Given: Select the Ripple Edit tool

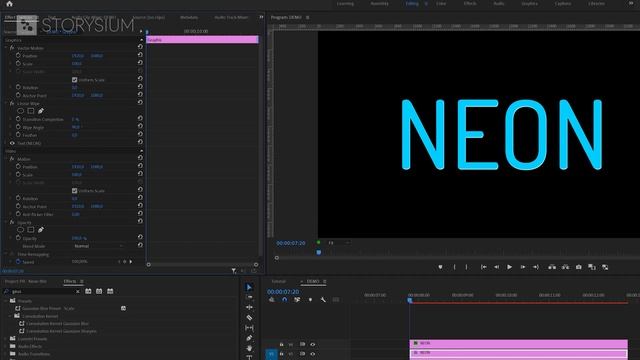Looking at the screenshot, I should tap(249, 307).
